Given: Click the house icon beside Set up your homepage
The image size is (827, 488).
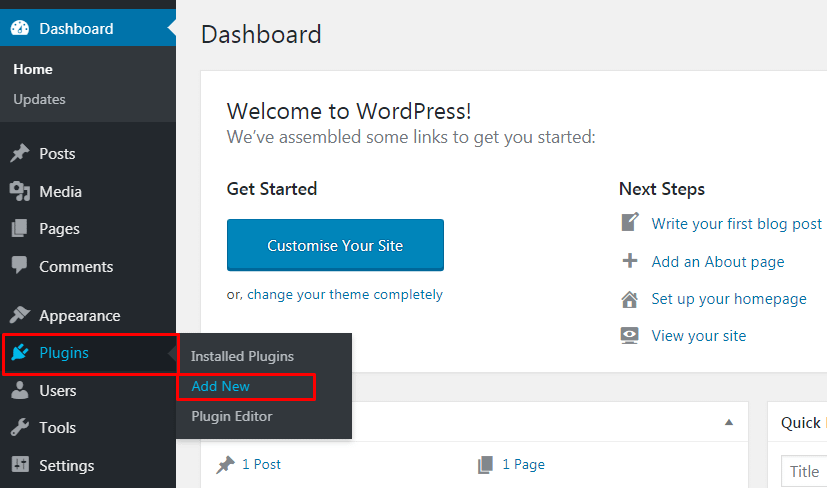Looking at the screenshot, I should click(x=629, y=299).
